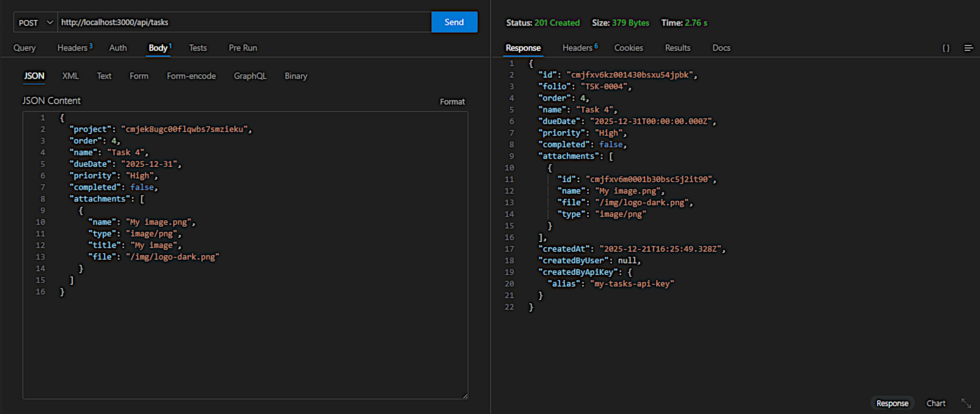The width and height of the screenshot is (980, 414).
Task: Click the response menu lines icon
Action: click(969, 48)
